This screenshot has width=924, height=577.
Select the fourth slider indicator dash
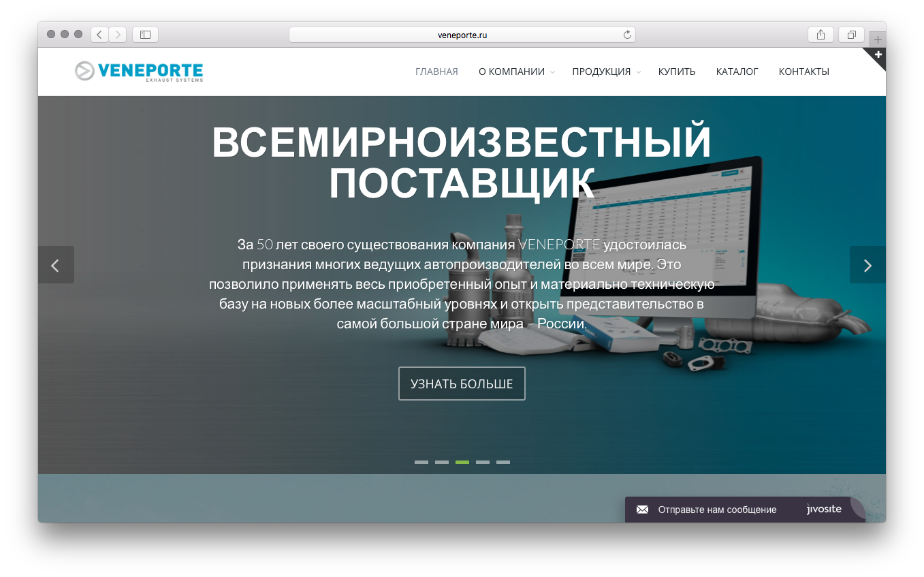[483, 462]
